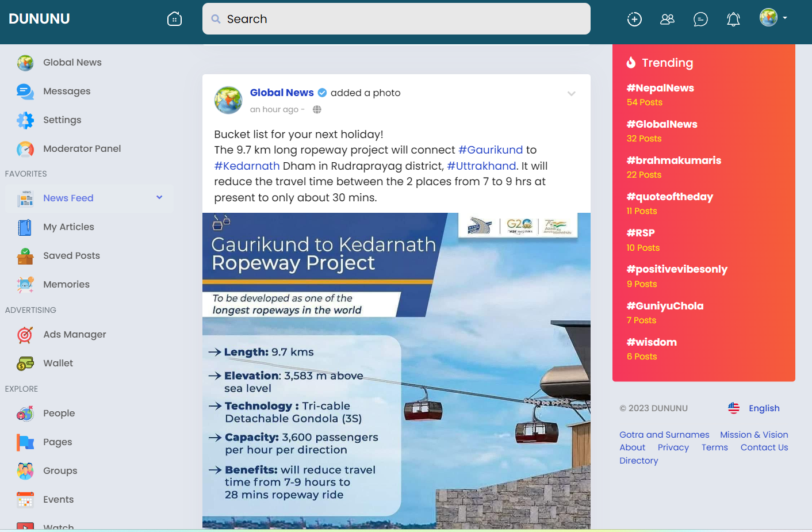812x532 pixels.
Task: Open the About footer link
Action: tap(632, 447)
